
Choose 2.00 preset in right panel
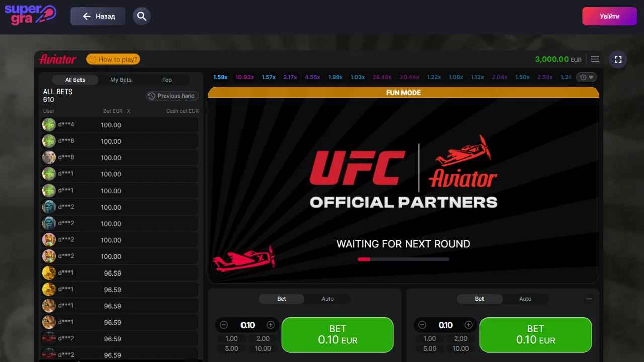461,339
